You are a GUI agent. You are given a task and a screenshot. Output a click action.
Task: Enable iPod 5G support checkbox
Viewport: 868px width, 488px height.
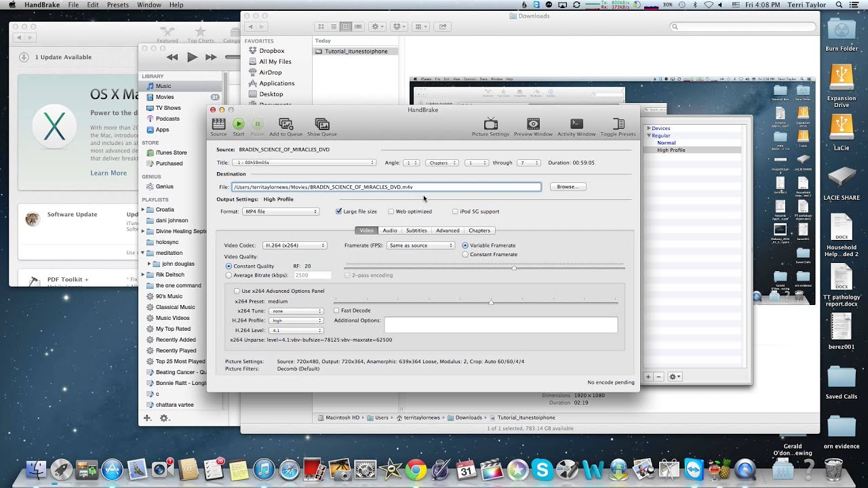[x=455, y=211]
